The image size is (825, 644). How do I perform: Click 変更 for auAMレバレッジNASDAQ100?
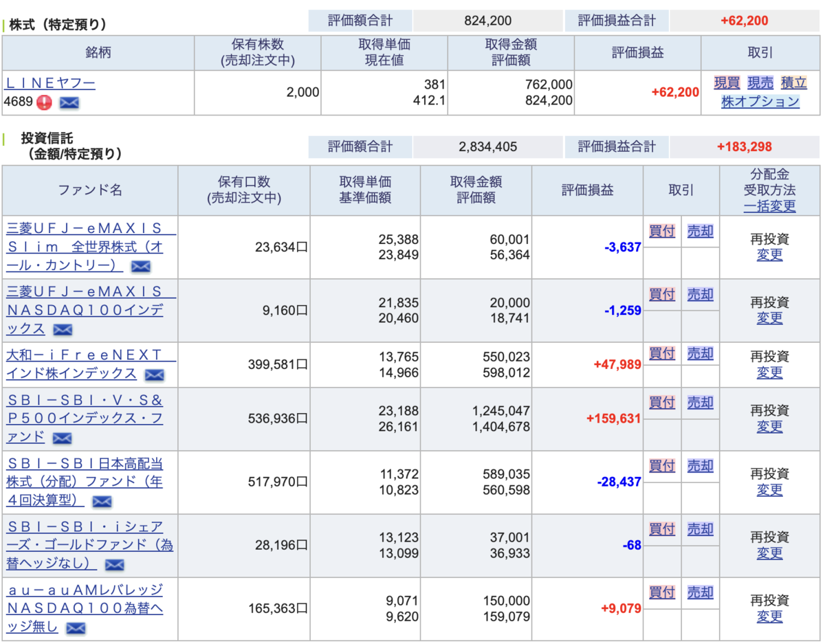[769, 617]
